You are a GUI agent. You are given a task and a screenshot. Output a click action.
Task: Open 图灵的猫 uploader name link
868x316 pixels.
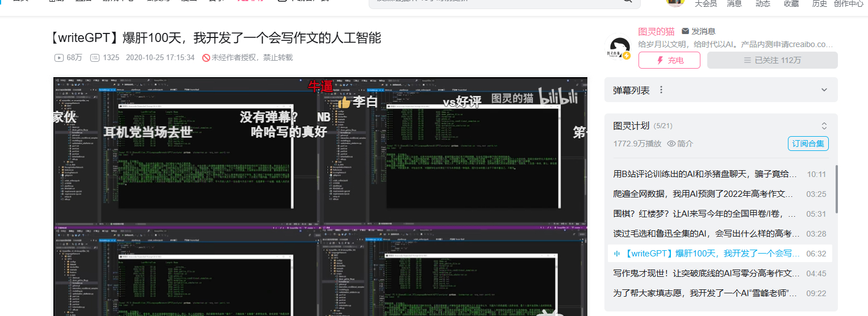pos(656,31)
